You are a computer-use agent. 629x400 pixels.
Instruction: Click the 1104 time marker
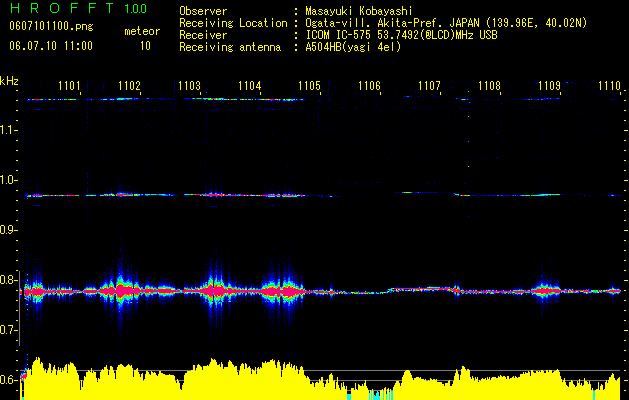click(250, 86)
